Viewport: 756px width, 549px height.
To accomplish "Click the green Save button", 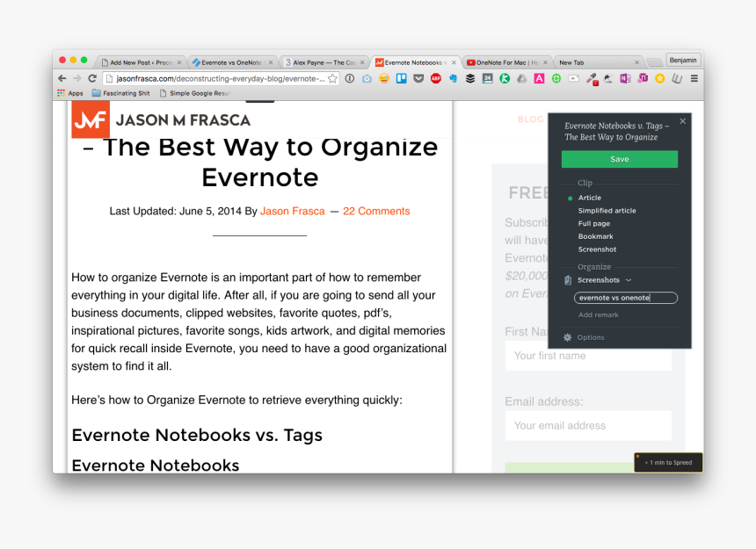I will pos(620,159).
